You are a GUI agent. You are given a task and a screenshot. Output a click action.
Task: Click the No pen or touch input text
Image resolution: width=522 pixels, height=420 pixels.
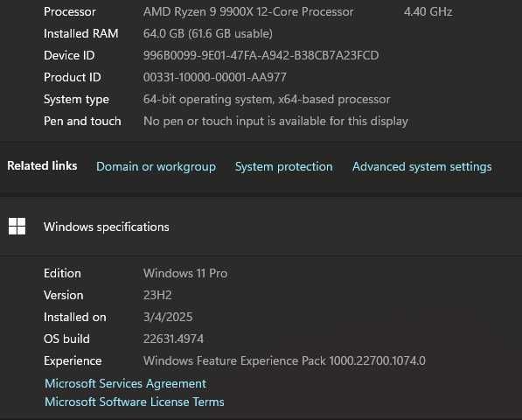[x=275, y=122]
